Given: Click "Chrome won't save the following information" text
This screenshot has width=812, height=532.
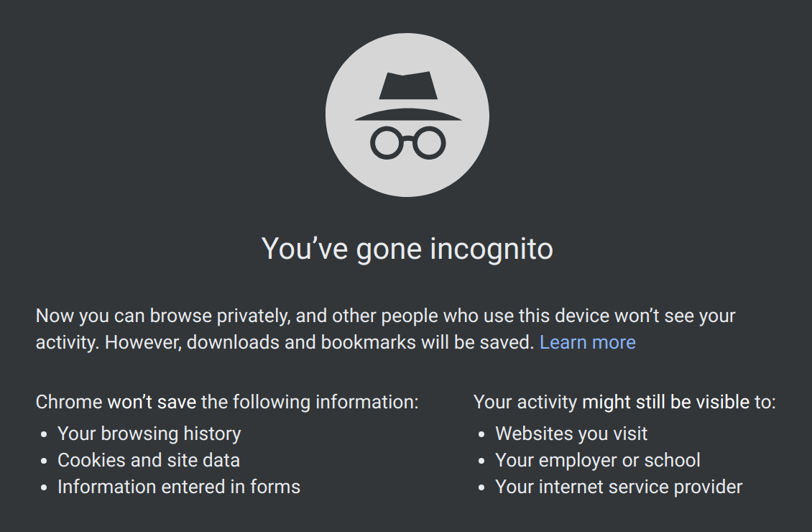Looking at the screenshot, I should pos(227,402).
